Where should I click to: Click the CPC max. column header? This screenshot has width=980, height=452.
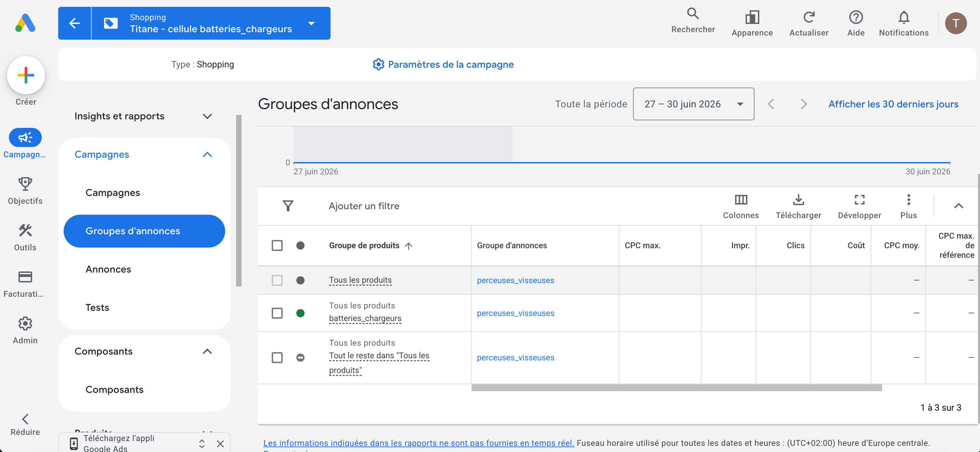point(642,245)
